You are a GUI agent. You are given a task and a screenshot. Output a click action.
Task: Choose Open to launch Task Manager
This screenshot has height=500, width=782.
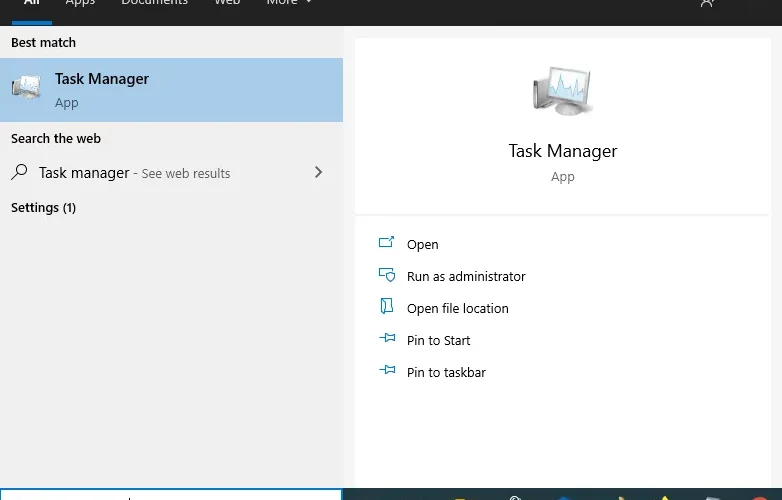pyautogui.click(x=422, y=245)
